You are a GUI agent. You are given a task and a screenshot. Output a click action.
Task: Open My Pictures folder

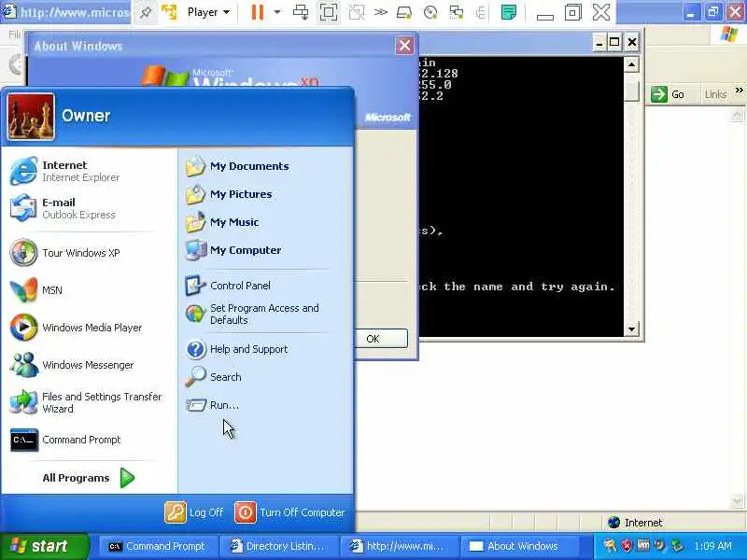[229, 194]
